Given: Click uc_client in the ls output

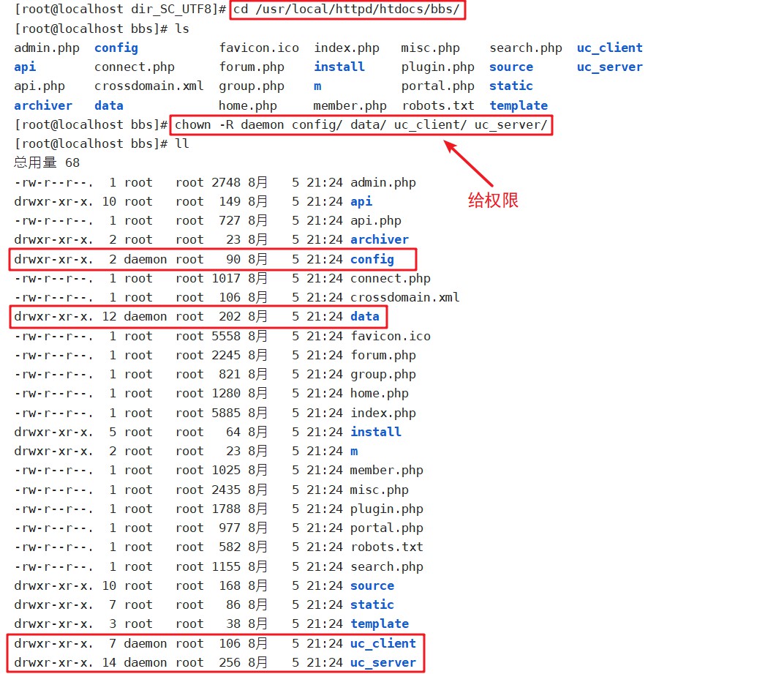Looking at the screenshot, I should pyautogui.click(x=609, y=48).
